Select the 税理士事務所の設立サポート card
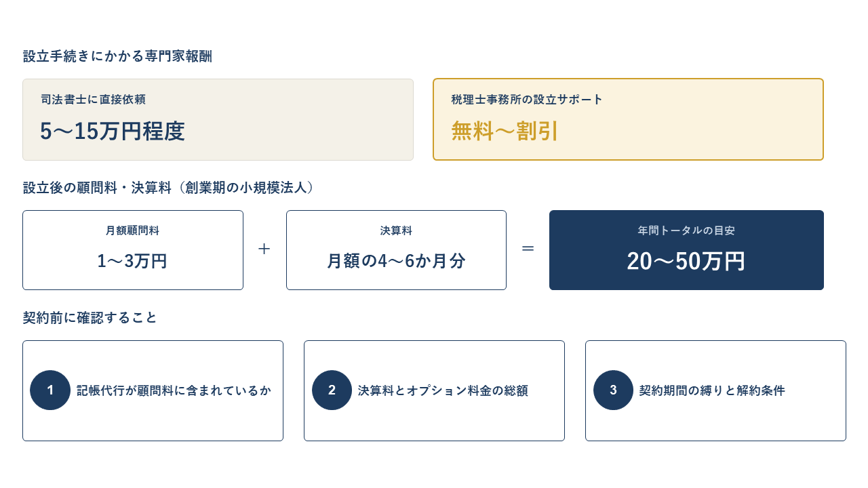This screenshot has height=488, width=868. (628, 119)
